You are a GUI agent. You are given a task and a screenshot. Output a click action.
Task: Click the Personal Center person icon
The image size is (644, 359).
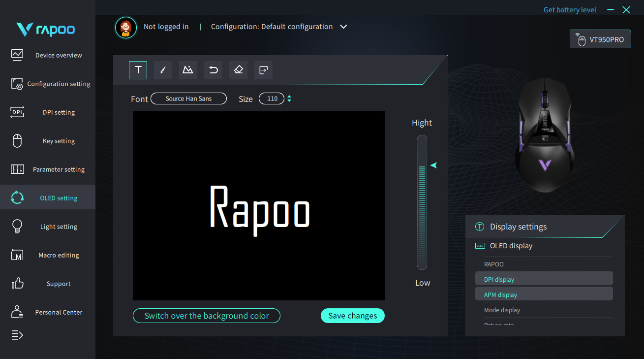click(17, 312)
